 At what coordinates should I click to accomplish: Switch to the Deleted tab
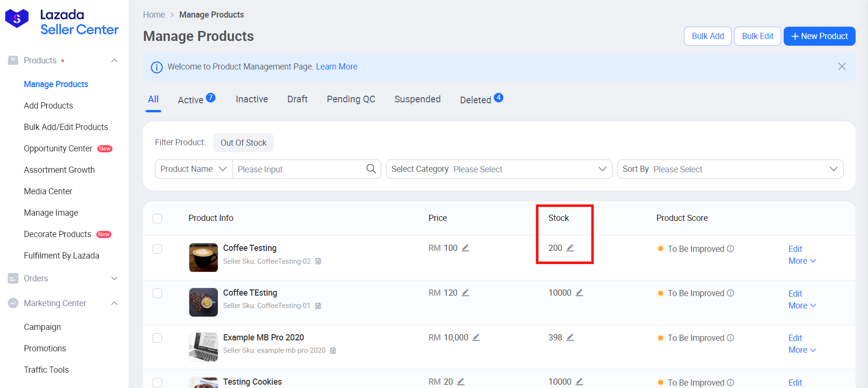tap(481, 99)
